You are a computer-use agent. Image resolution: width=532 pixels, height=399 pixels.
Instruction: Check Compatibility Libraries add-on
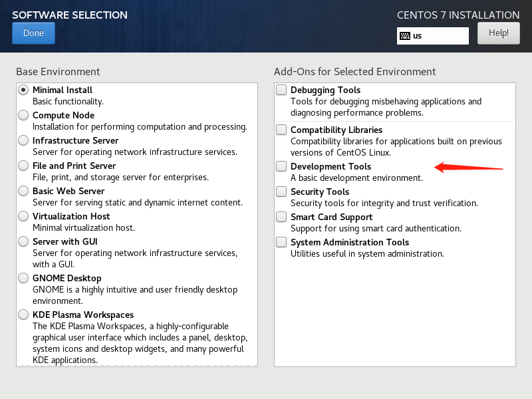coord(282,130)
